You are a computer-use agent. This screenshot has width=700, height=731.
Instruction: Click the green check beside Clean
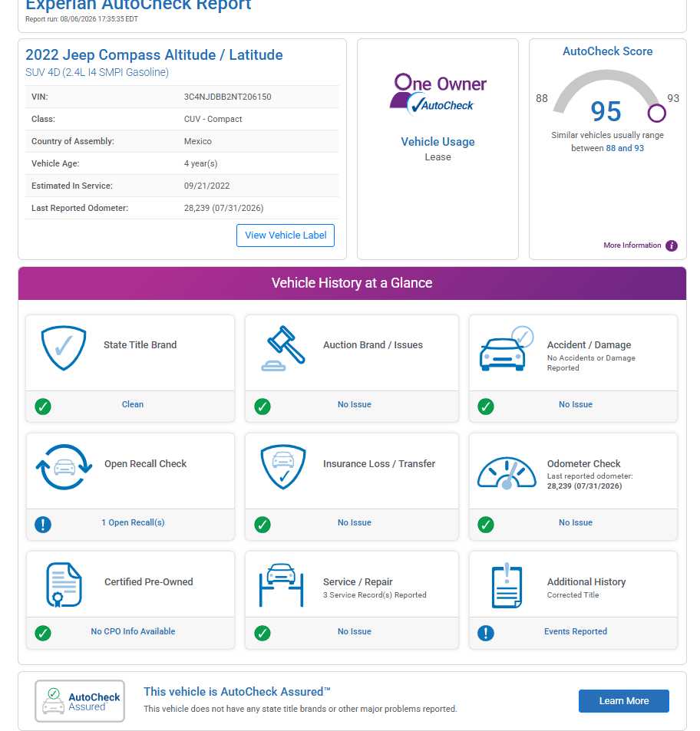[x=43, y=406]
